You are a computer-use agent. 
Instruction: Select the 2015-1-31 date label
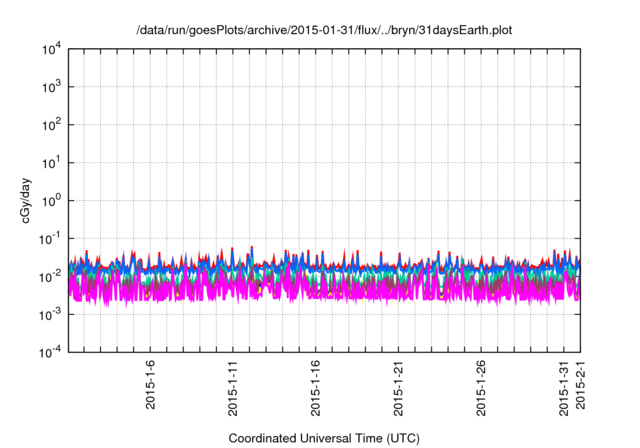(563, 386)
